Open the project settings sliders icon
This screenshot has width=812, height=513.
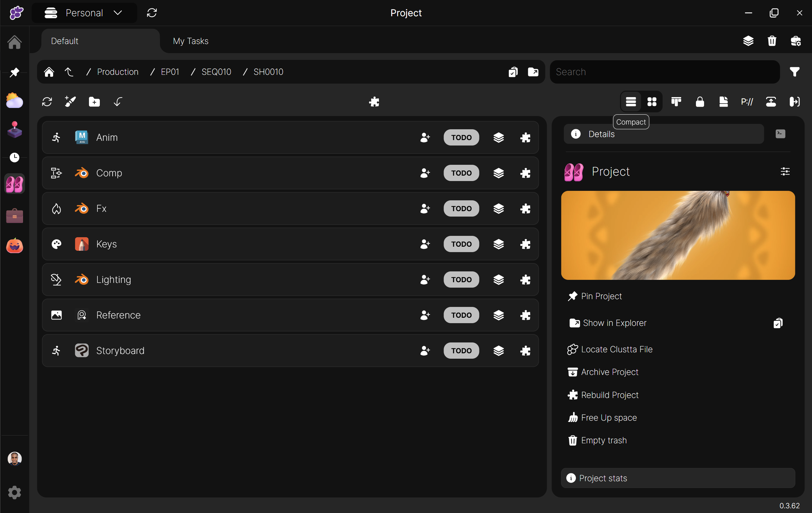785,172
